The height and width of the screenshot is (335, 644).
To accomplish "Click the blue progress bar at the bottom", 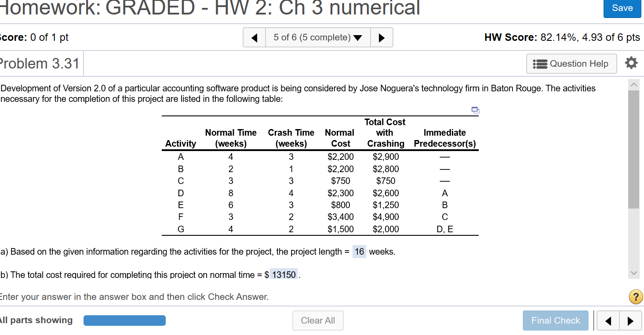I will coord(124,320).
